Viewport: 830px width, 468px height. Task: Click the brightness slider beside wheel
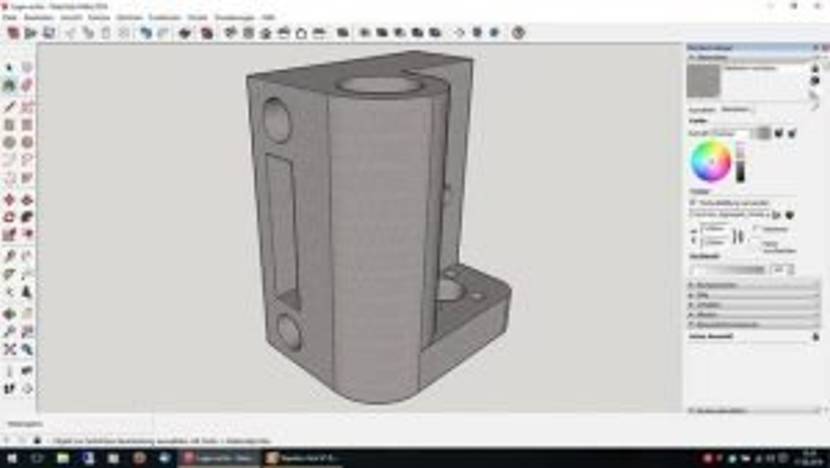(741, 163)
